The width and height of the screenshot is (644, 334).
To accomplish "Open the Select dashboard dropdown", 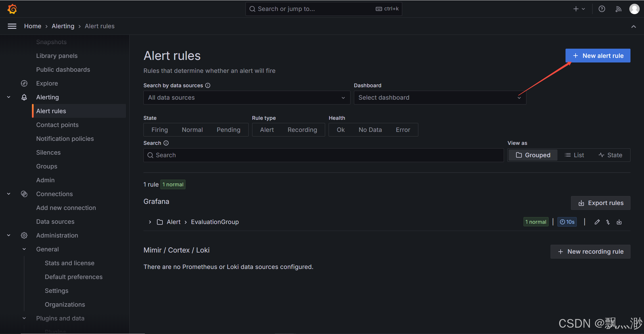I will coord(440,98).
